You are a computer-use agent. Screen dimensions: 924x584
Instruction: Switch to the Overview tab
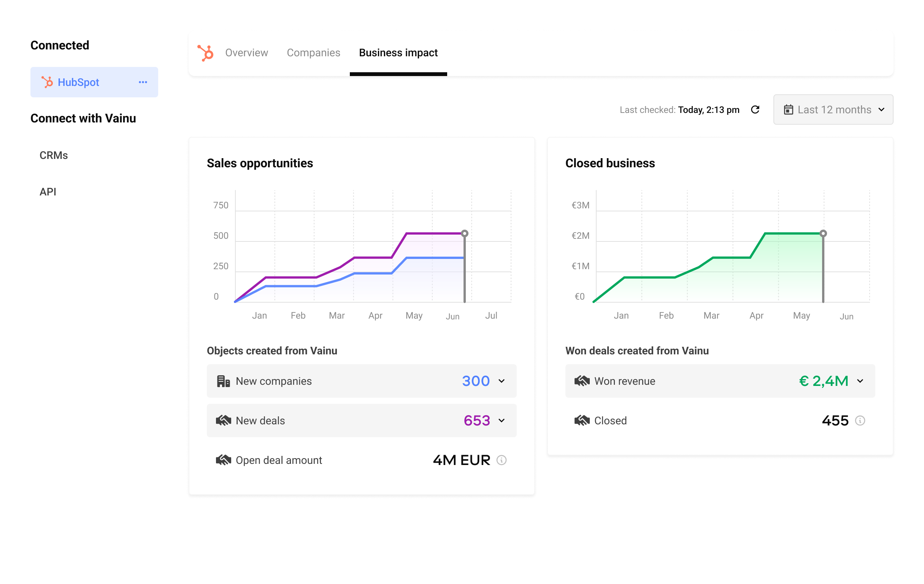coord(246,52)
